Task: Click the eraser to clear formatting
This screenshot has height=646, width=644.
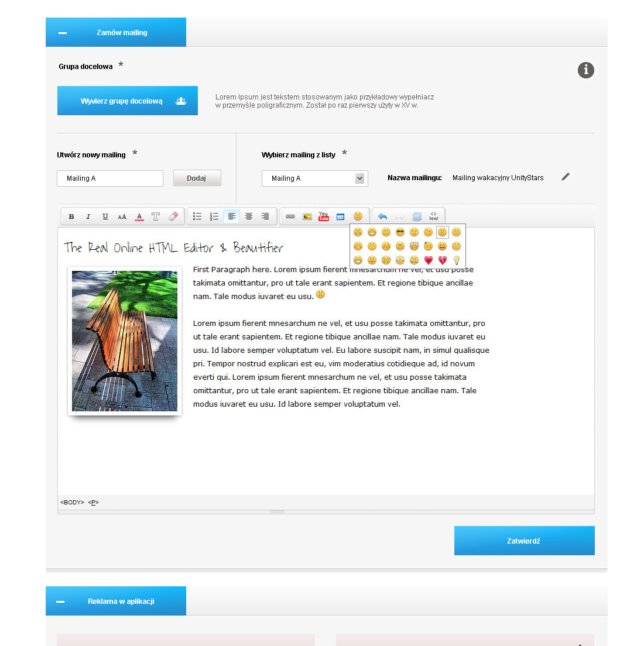Action: (173, 217)
